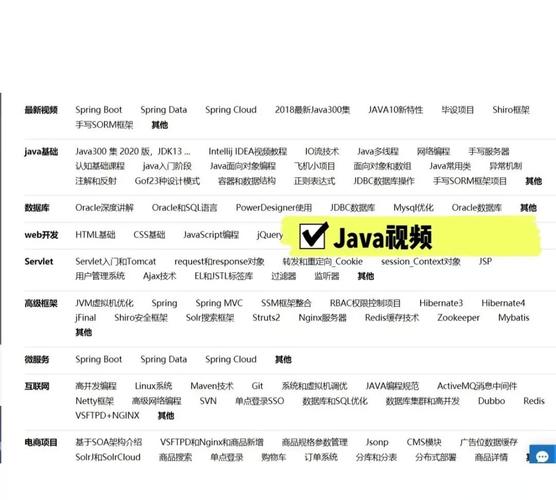The height and width of the screenshot is (500, 556).
Task: Open the Spring MVC link
Action: 219,303
